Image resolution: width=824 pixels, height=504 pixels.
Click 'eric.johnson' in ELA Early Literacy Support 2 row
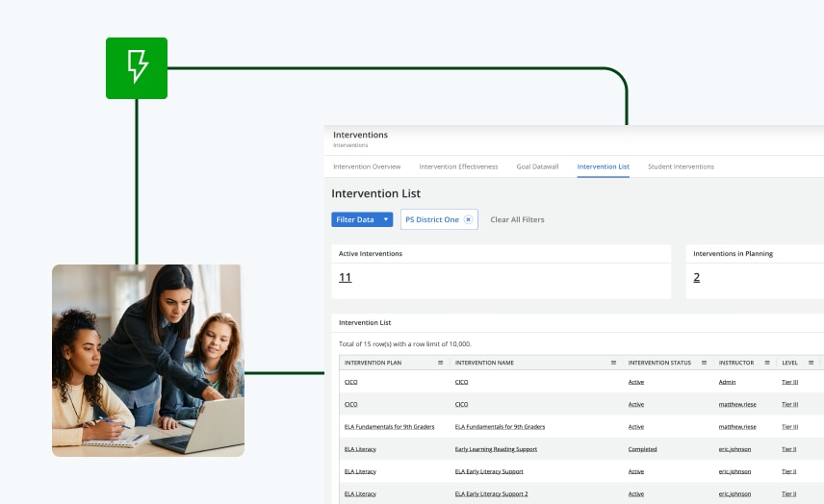pos(734,494)
